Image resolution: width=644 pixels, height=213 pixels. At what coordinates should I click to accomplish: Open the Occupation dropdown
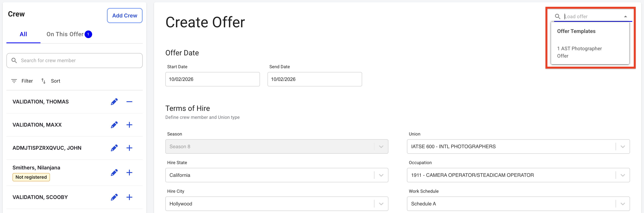(518, 175)
